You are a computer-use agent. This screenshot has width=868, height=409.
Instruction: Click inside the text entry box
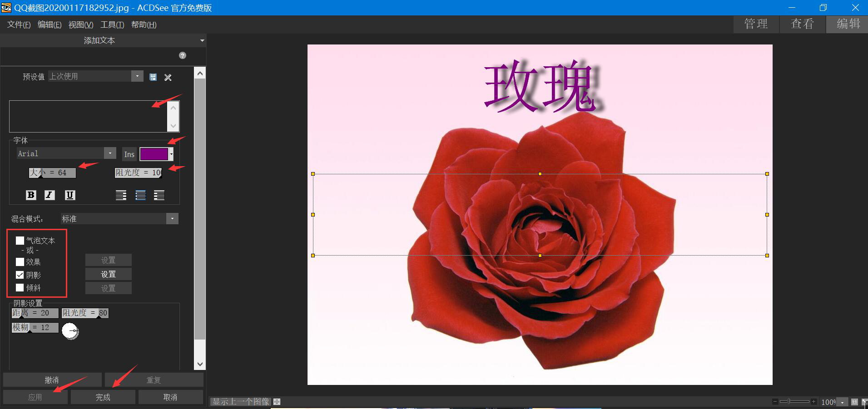pos(89,117)
